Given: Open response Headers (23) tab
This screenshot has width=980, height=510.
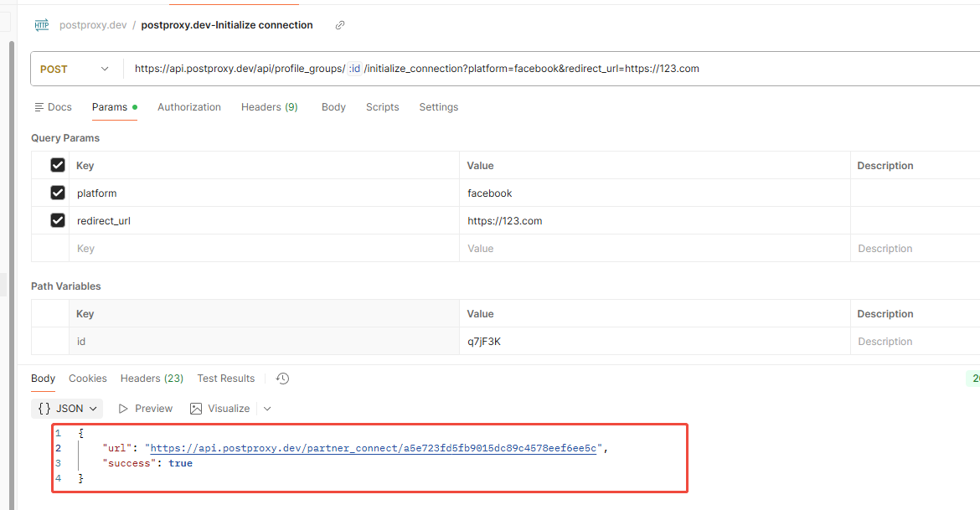Looking at the screenshot, I should pyautogui.click(x=152, y=379).
